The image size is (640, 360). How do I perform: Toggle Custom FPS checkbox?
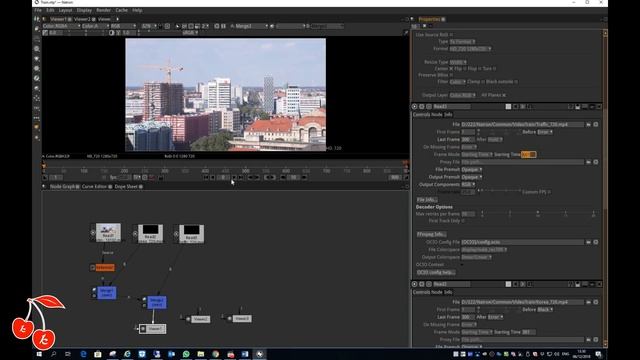coord(549,192)
